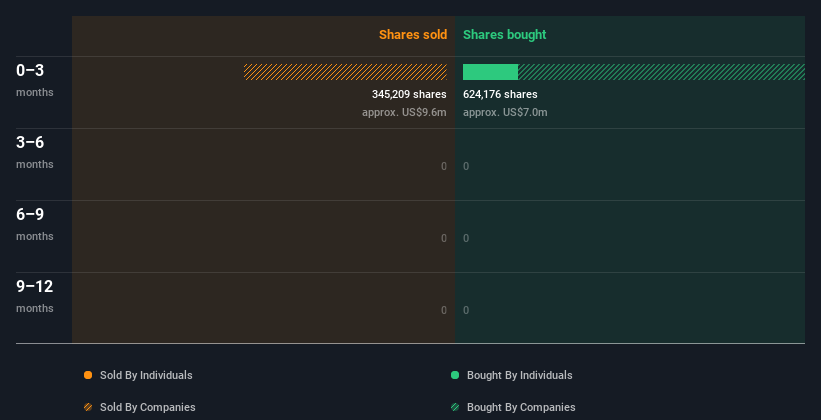The height and width of the screenshot is (420, 821).
Task: Click the Shares sold column header
Action: coord(413,35)
